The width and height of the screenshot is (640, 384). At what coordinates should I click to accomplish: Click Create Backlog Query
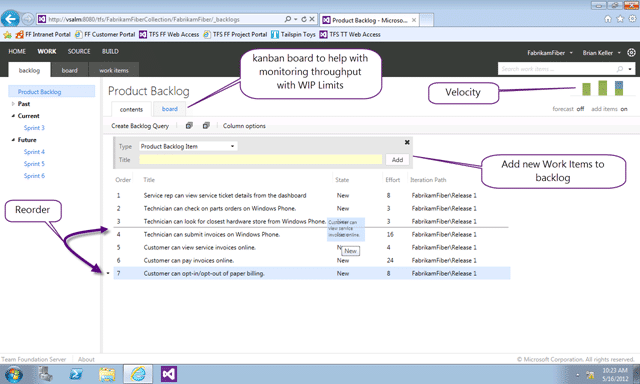(140, 126)
